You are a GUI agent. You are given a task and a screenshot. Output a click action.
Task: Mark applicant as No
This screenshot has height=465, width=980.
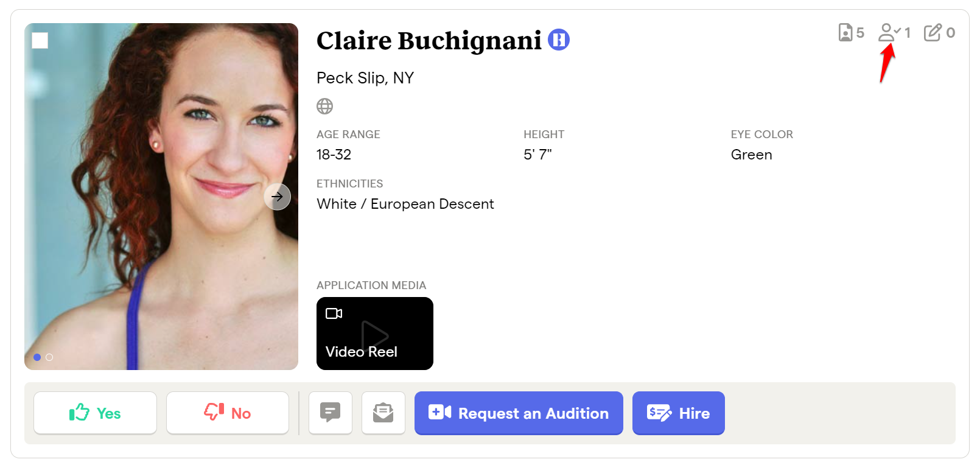228,413
